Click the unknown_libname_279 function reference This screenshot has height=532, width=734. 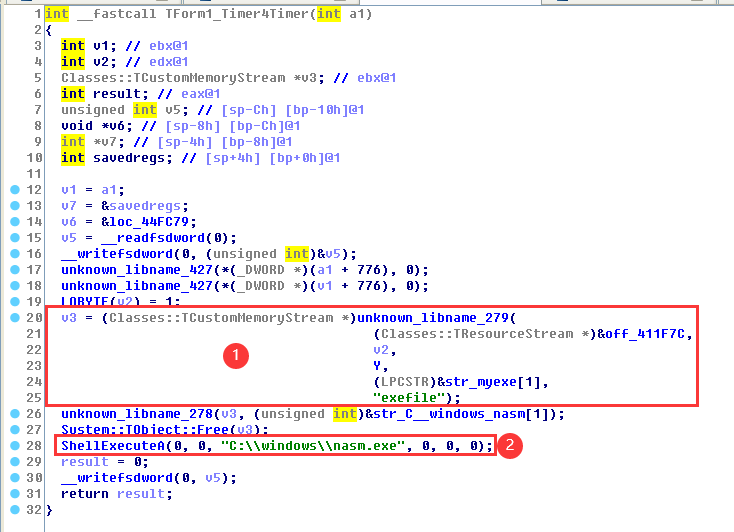tap(431, 318)
